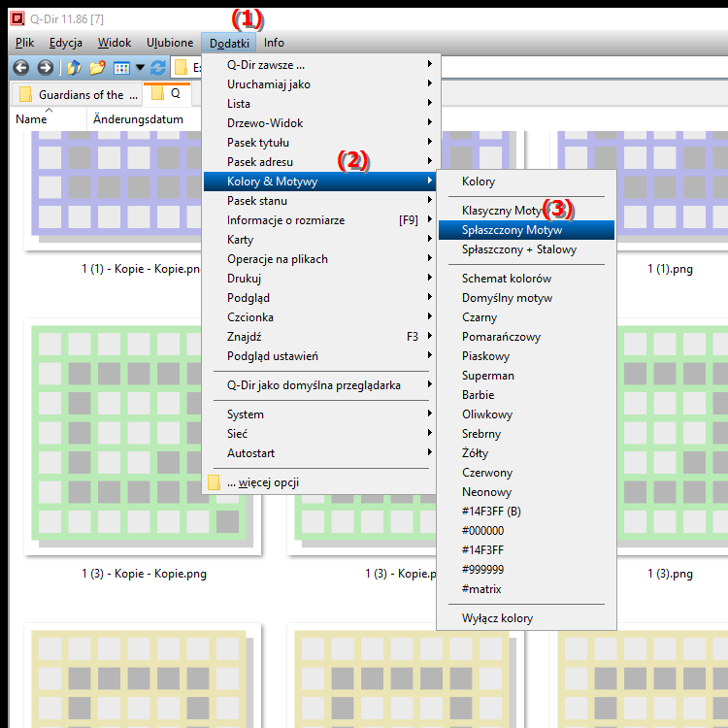Select Kolory & Motywy menu entry
Screen dimensions: 728x728
[319, 182]
